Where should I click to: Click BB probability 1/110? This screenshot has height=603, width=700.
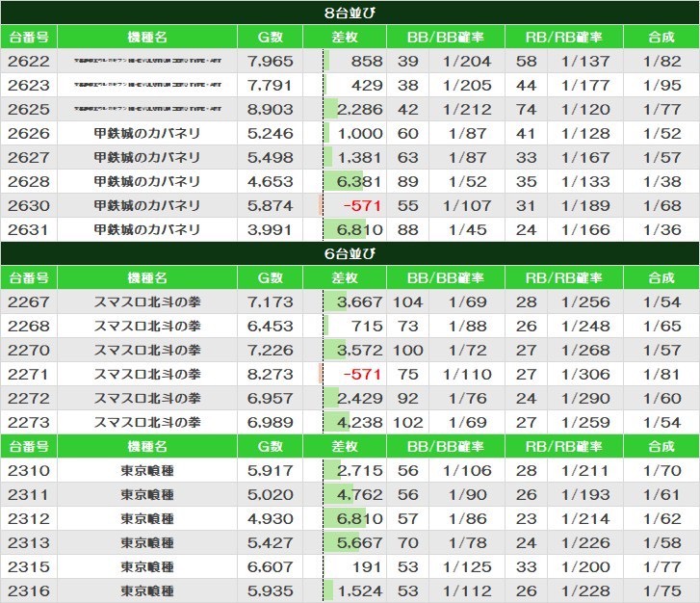pyautogui.click(x=467, y=375)
